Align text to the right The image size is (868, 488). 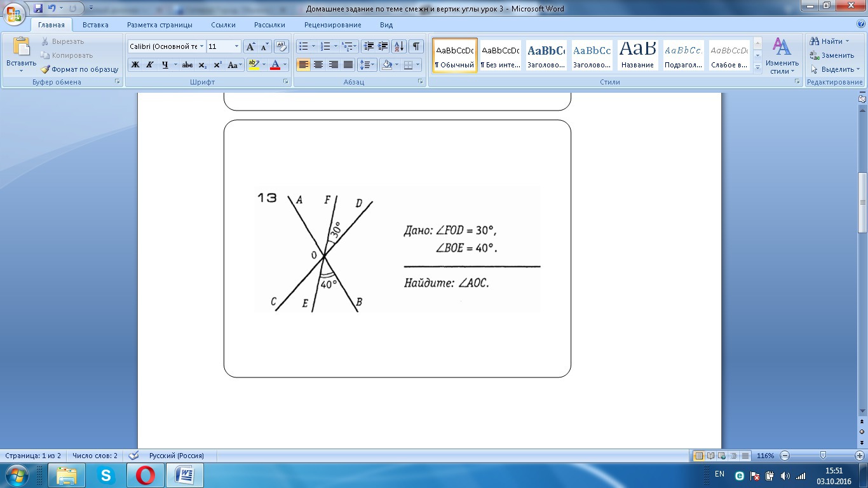coord(334,65)
